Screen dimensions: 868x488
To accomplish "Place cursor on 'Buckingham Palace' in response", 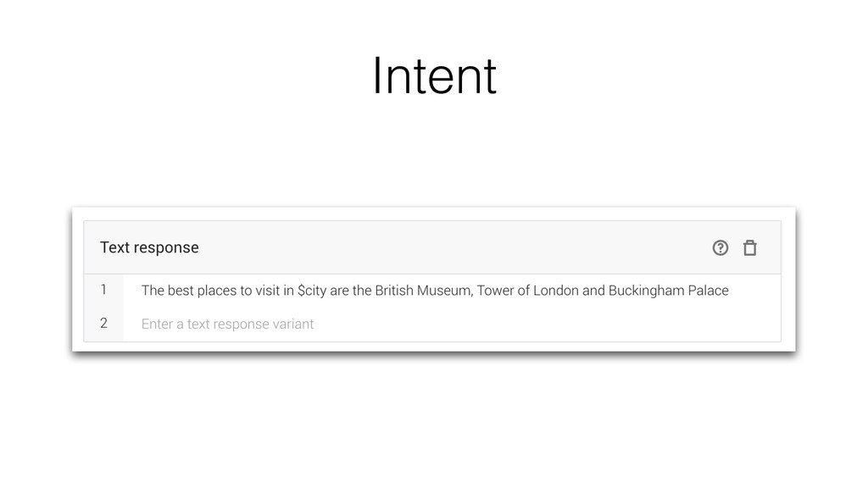I will pyautogui.click(x=668, y=291).
